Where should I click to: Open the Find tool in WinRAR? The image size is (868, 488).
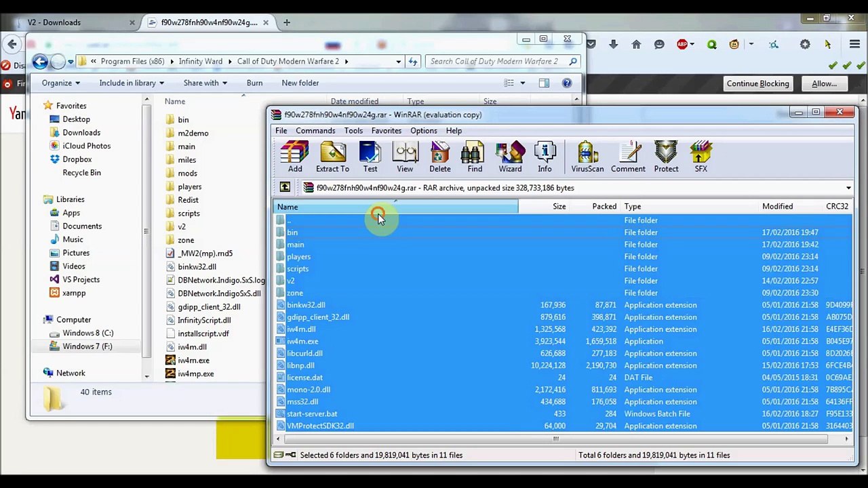(475, 157)
